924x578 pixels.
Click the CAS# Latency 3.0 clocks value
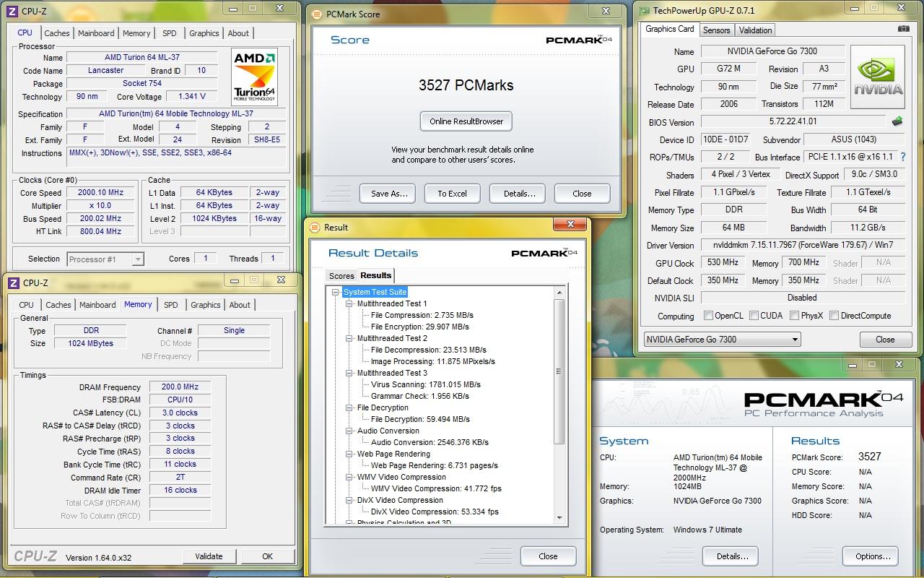180,413
